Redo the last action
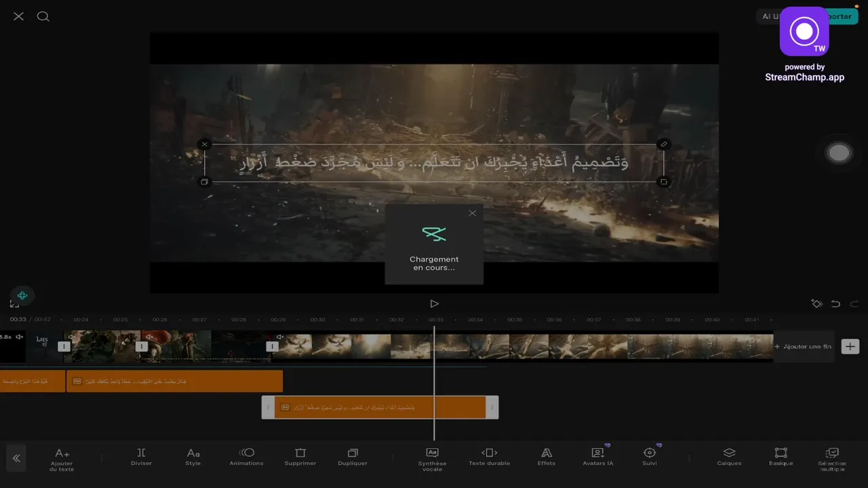868x488 pixels. [854, 304]
